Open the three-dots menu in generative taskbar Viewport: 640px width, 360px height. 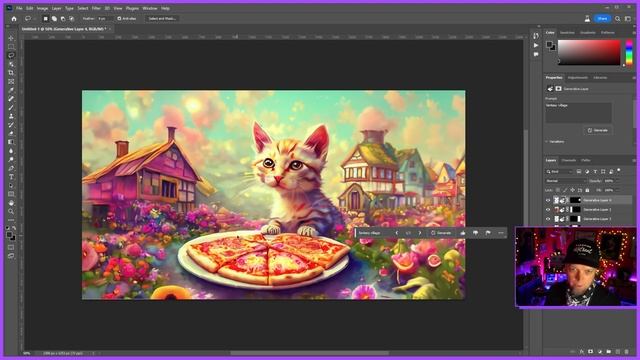click(501, 233)
